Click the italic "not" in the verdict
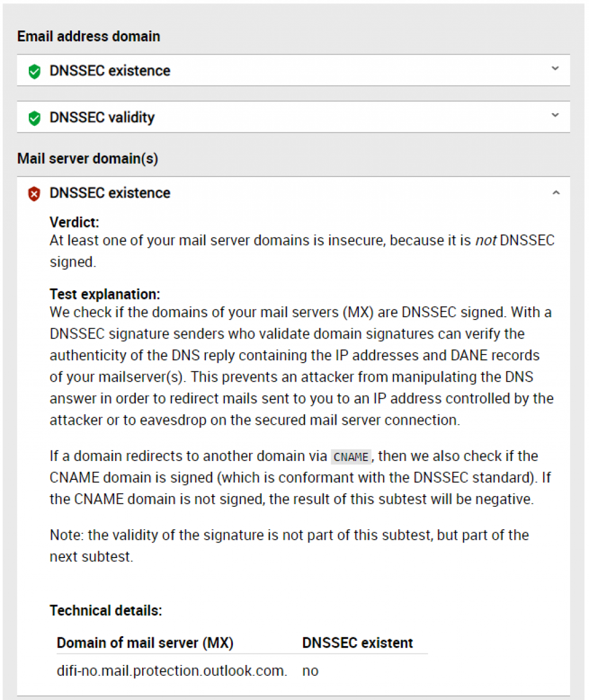The height and width of the screenshot is (700, 589). 485,240
